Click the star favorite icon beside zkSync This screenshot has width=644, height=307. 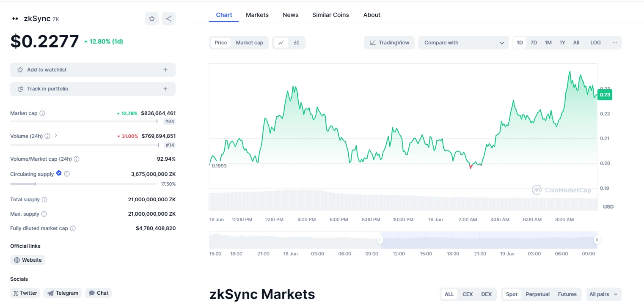152,19
